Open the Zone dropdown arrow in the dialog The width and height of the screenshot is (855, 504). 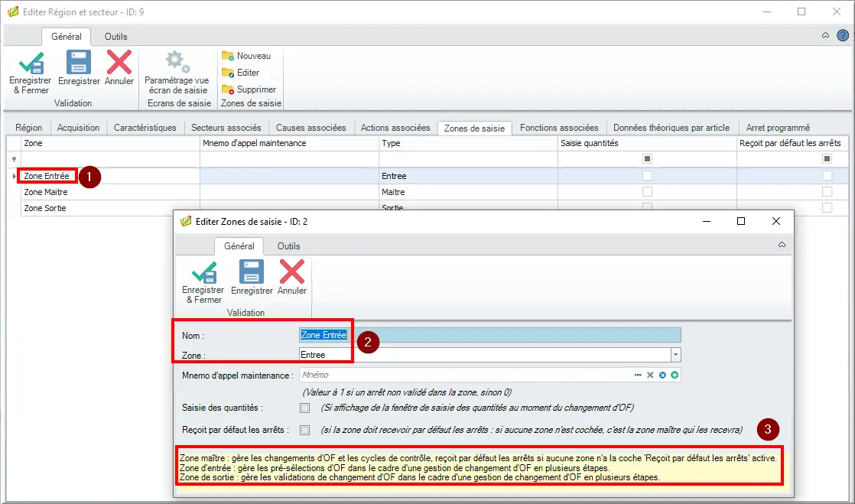pos(675,355)
